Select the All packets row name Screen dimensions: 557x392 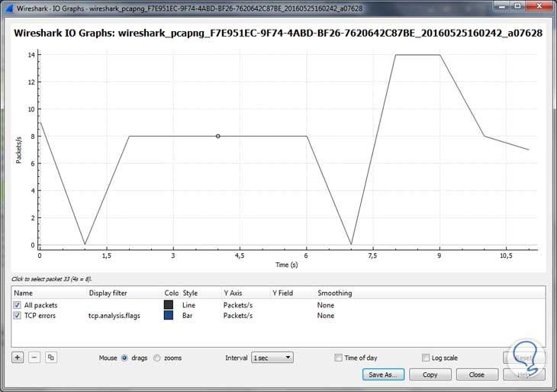coord(41,305)
